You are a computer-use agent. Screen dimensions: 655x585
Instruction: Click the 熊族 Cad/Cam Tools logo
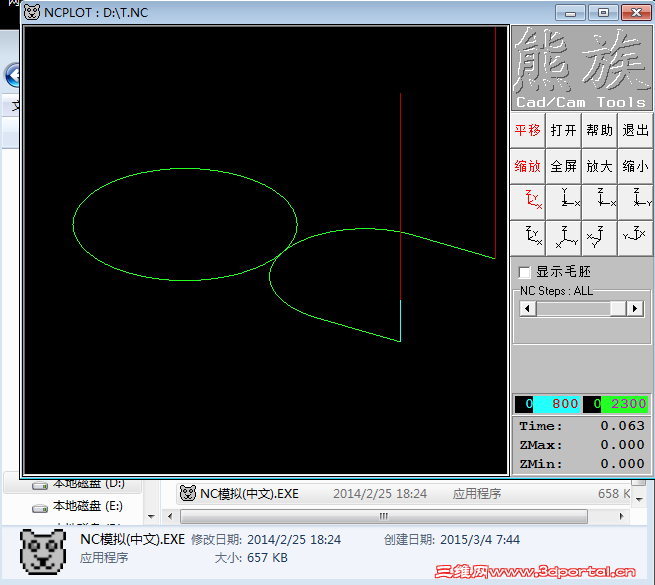[581, 68]
